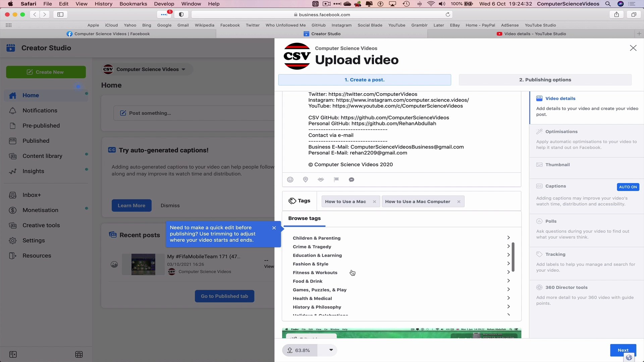Open the Thumbnail section via its image icon
The height and width of the screenshot is (362, 644).
tap(539, 165)
